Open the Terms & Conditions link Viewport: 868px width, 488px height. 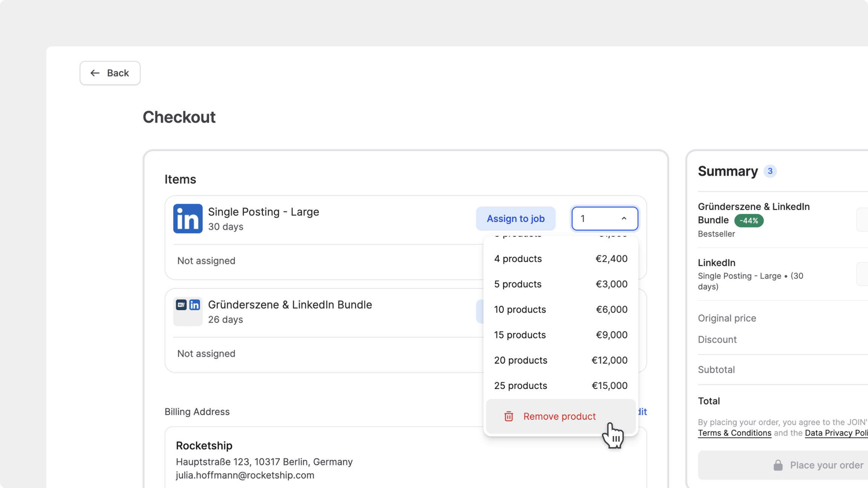[x=734, y=433]
